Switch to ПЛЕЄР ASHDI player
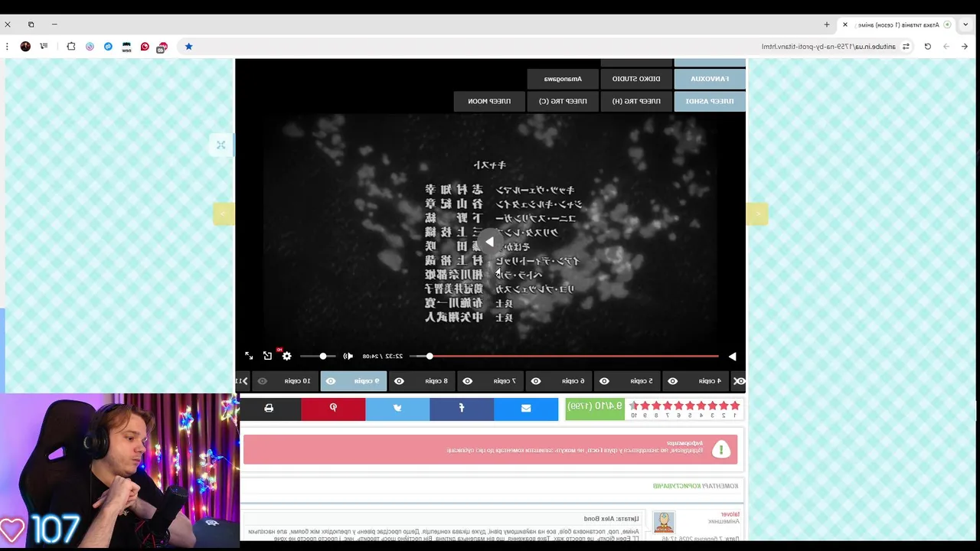Screen dimensions: 980x551 click(710, 101)
